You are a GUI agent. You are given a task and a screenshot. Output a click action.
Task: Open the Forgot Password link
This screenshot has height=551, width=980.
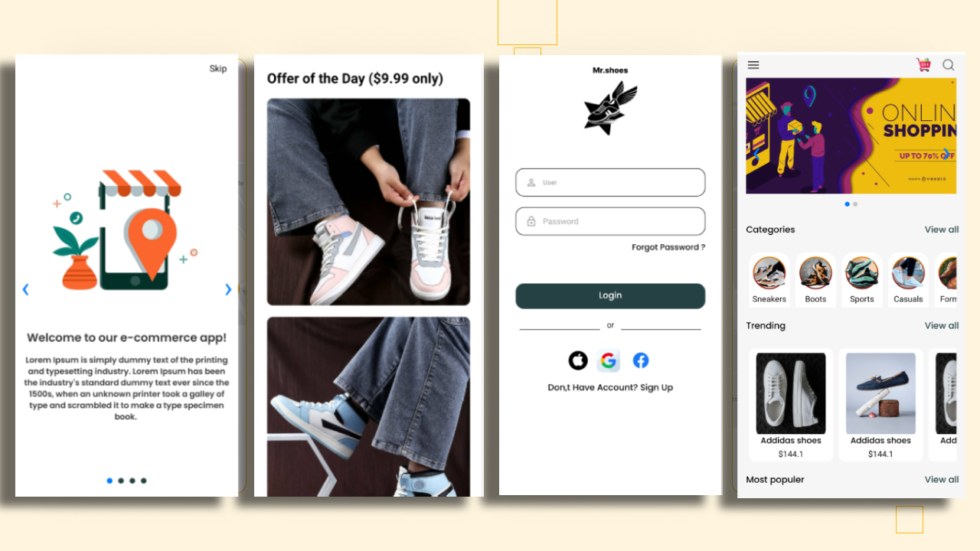click(668, 247)
